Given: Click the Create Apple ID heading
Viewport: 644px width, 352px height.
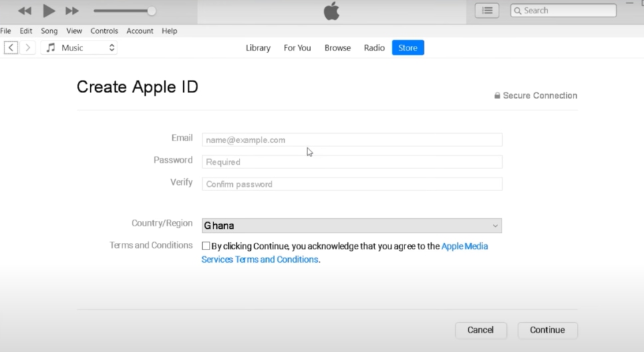Looking at the screenshot, I should (x=137, y=87).
